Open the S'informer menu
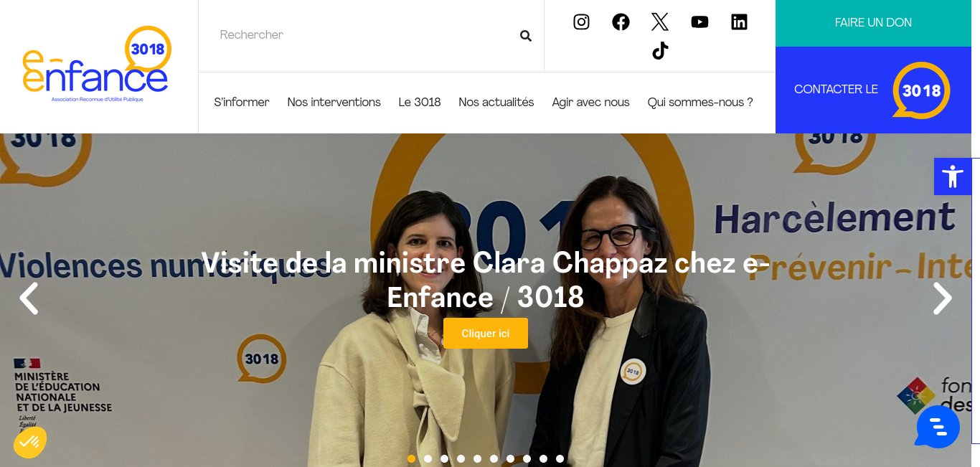The image size is (980, 467). click(242, 102)
